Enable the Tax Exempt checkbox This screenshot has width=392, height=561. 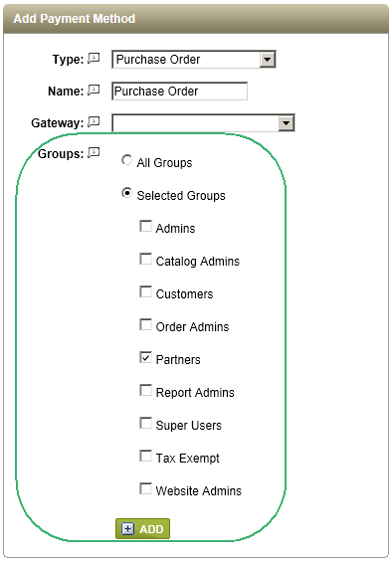click(145, 457)
